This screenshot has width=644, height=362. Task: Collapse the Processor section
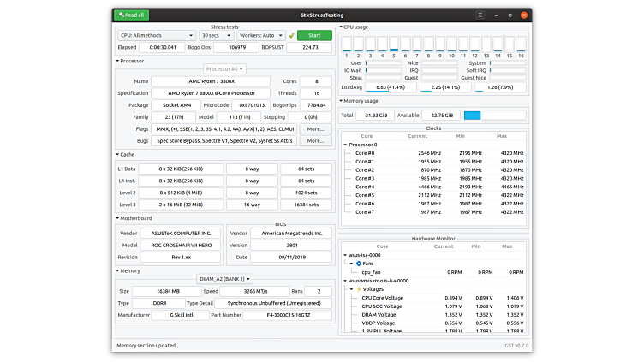117,61
